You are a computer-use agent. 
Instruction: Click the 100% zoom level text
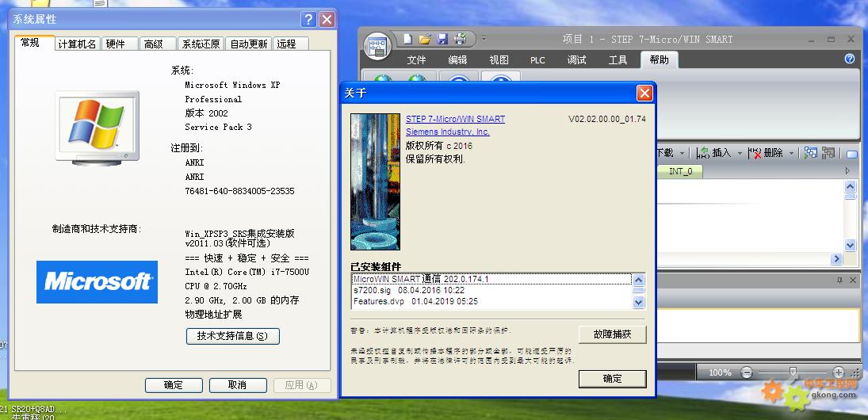point(721,372)
